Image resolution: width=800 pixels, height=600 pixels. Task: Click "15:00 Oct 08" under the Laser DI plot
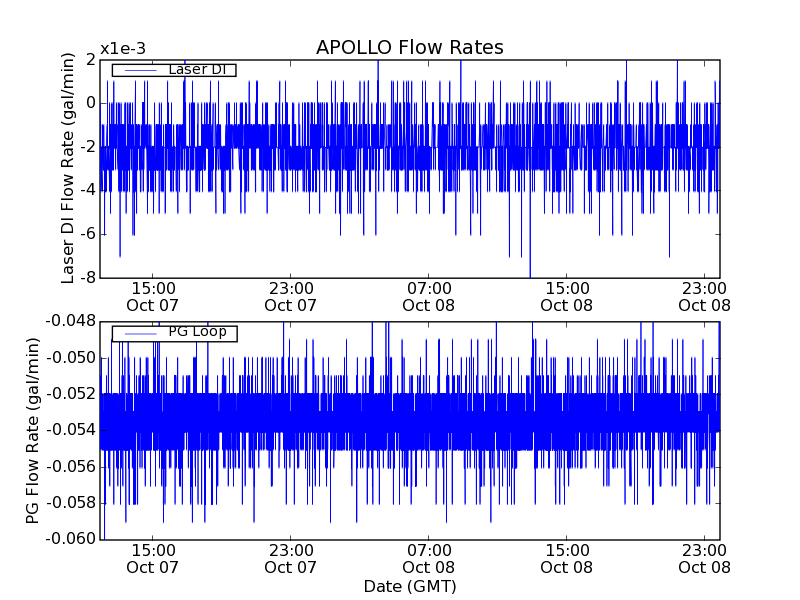click(x=566, y=297)
